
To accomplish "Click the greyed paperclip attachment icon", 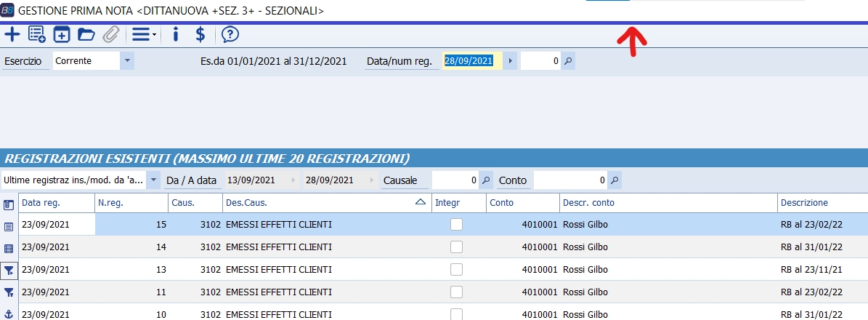I will coord(111,34).
